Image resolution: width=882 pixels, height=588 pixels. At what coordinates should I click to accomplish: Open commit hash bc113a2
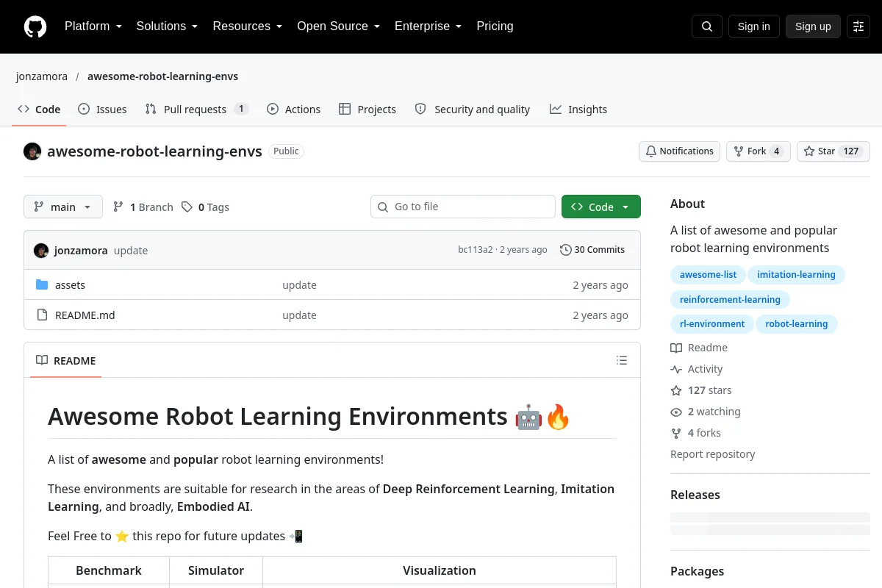tap(475, 250)
